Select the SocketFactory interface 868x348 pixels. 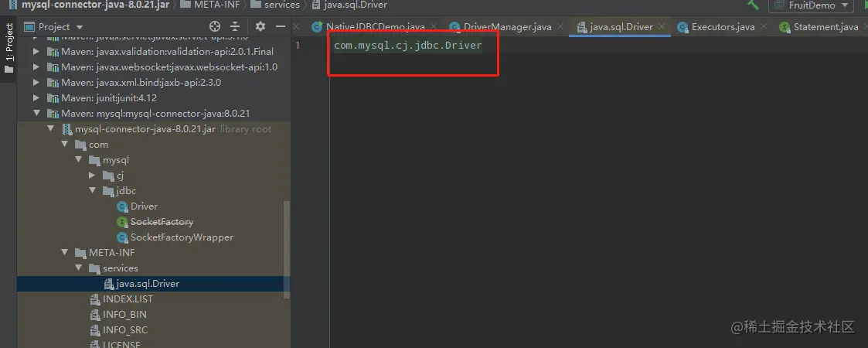162,222
